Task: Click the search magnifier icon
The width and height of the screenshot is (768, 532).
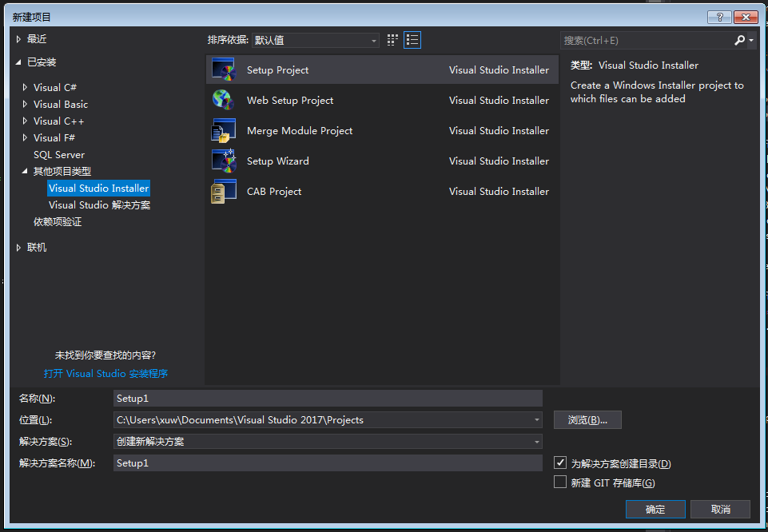Action: pyautogui.click(x=739, y=40)
